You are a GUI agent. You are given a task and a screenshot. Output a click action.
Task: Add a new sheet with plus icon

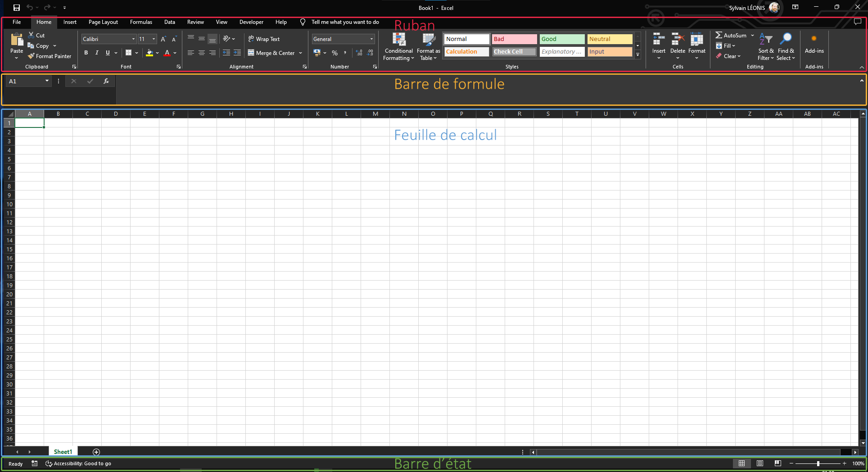tap(96, 452)
